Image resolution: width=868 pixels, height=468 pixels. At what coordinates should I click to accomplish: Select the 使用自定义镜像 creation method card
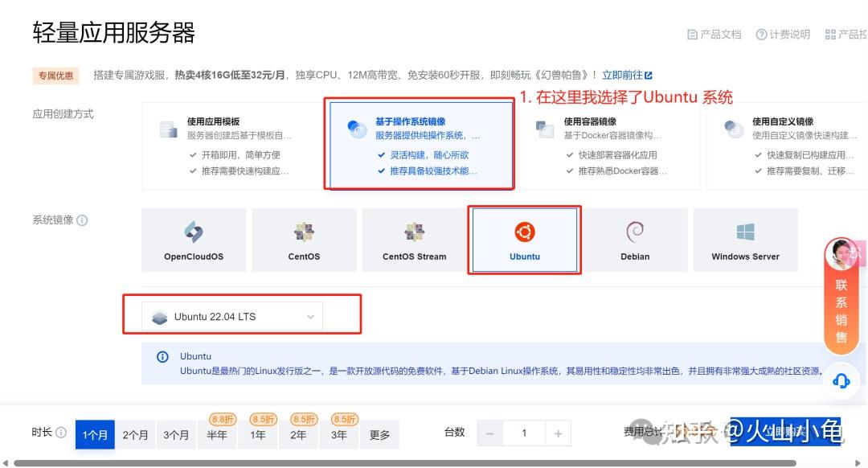pyautogui.click(x=787, y=146)
